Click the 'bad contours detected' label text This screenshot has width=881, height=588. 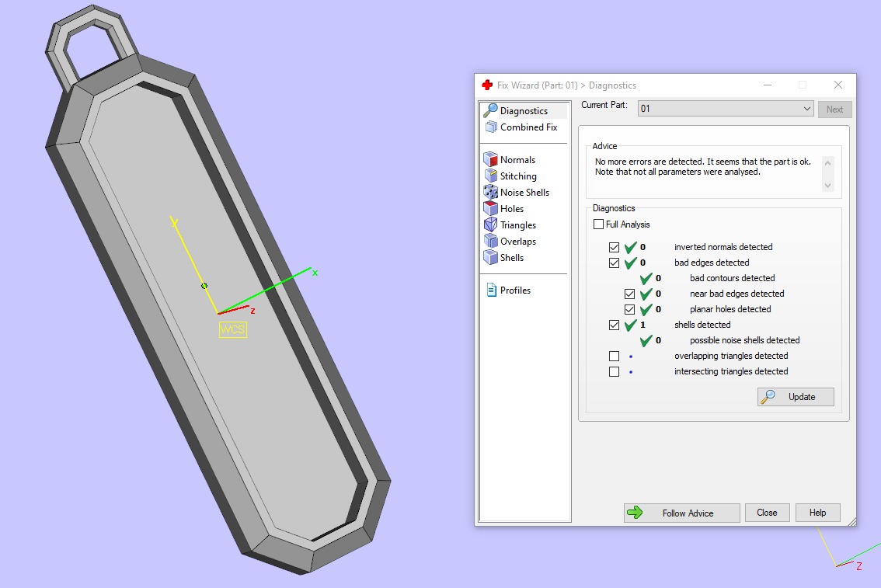pyautogui.click(x=732, y=278)
